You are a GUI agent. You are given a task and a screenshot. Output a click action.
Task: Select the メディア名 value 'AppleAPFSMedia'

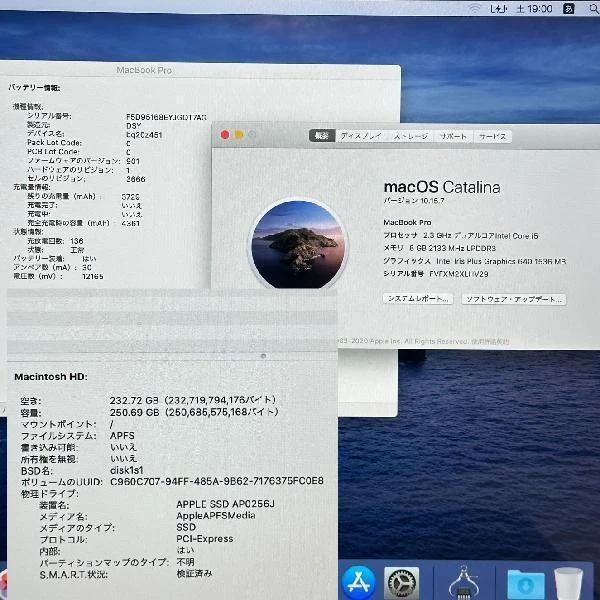click(216, 516)
